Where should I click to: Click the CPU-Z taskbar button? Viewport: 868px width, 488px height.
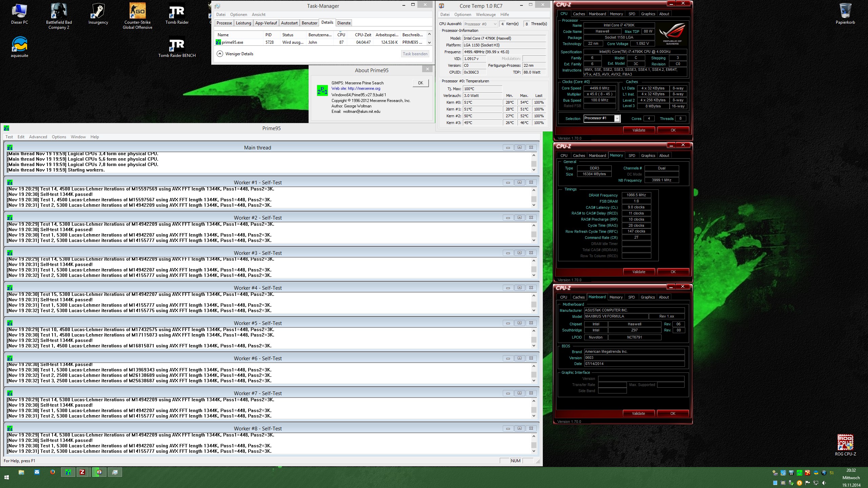point(82,472)
